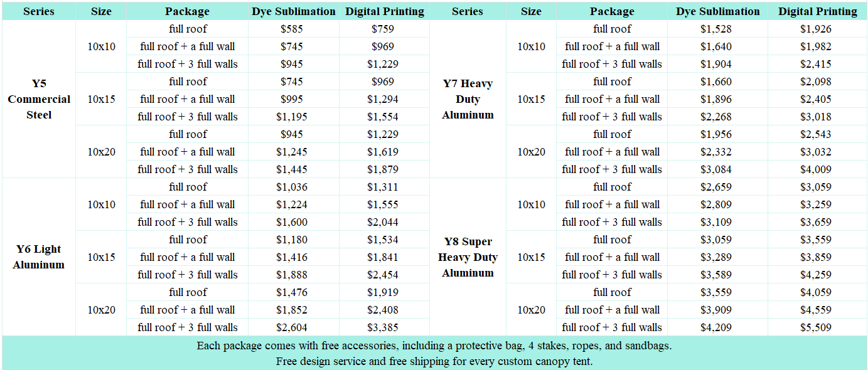Click the $1,528 price cell
868x370 pixels.
click(x=716, y=29)
